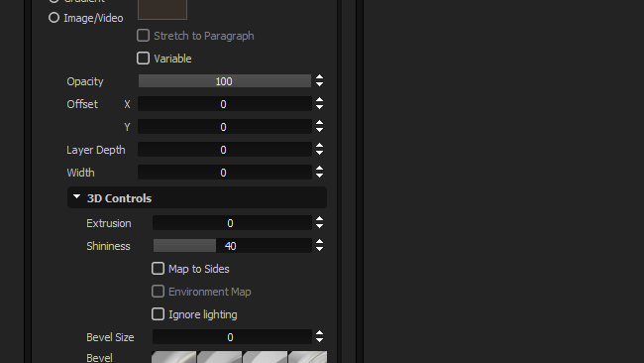Select the fourth Bevel style thumbnail
This screenshot has height=363, width=644.
(307, 357)
